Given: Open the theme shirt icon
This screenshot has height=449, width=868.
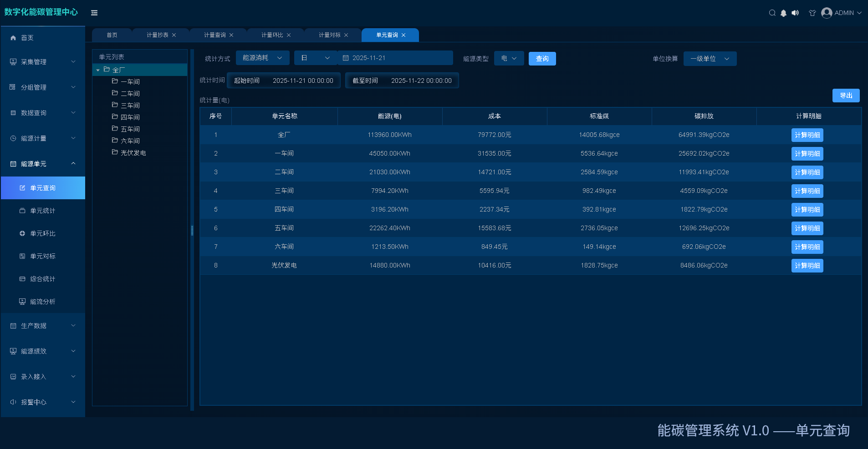Looking at the screenshot, I should [812, 13].
